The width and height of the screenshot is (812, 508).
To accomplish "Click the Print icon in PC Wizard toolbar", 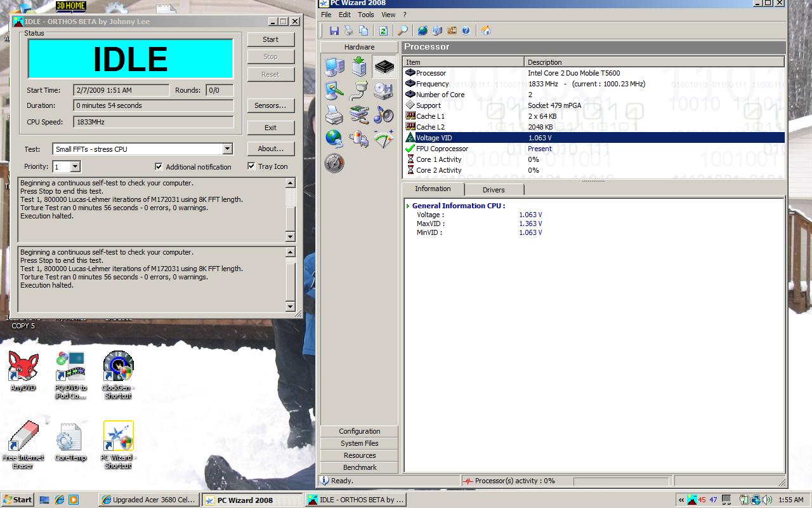I will [348, 30].
